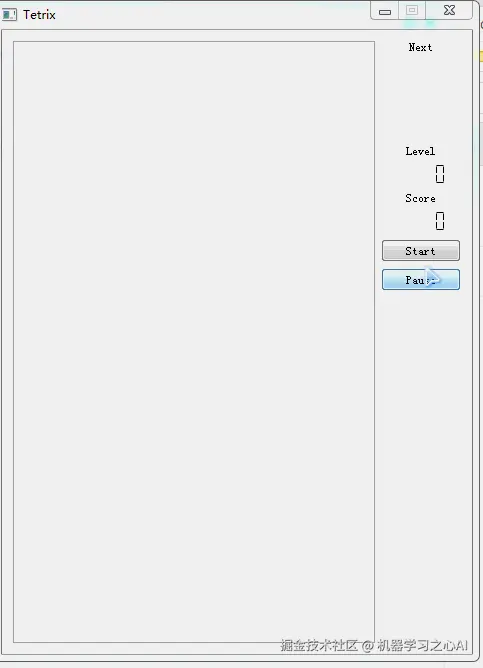This screenshot has width=483, height=668.
Task: Click the @ symbol in the watermark
Action: click(367, 646)
